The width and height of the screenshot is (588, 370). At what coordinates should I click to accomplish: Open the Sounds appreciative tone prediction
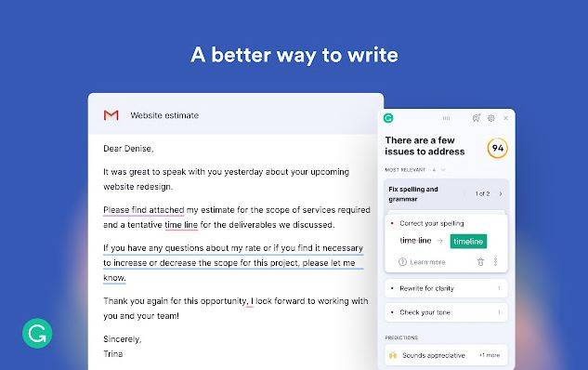[x=446, y=355]
